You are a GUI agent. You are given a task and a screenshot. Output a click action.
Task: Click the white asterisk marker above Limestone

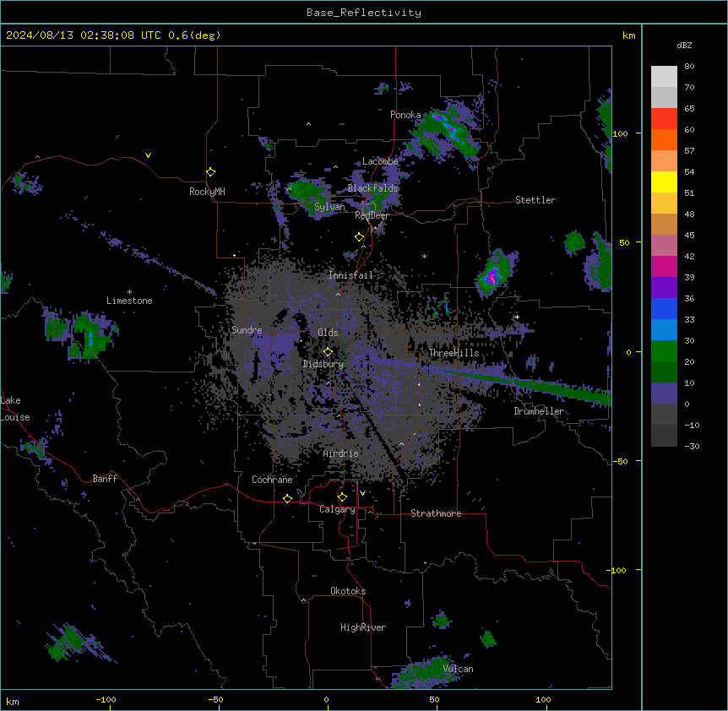tap(129, 292)
